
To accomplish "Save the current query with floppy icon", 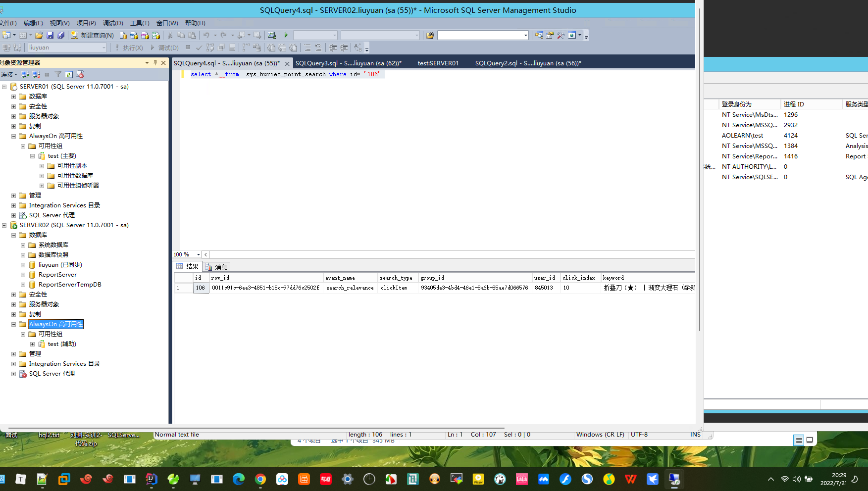I will click(50, 35).
